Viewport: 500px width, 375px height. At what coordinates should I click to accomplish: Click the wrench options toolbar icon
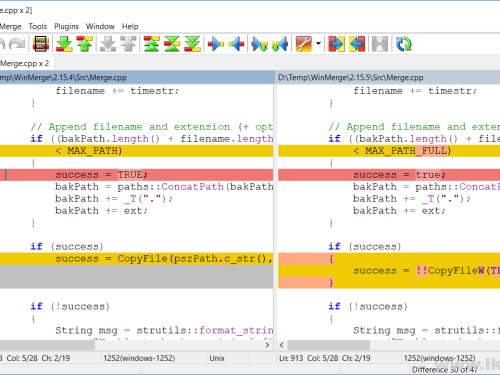[303, 44]
